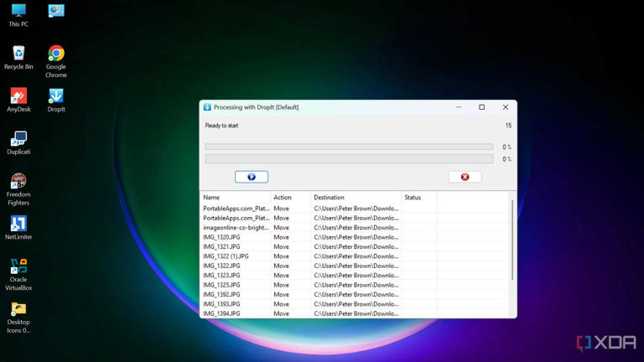Select the DropIt desktop shortcut
The height and width of the screenshot is (362, 644).
tap(56, 101)
